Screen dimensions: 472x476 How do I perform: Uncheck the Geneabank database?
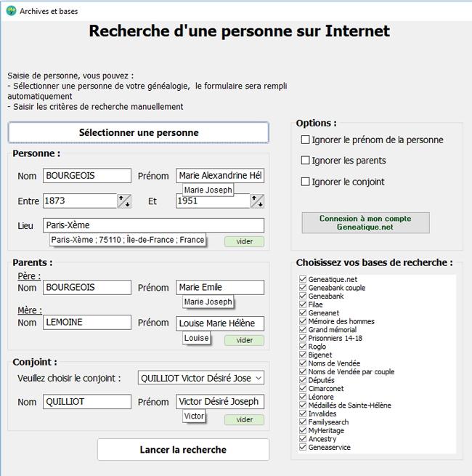pos(303,296)
